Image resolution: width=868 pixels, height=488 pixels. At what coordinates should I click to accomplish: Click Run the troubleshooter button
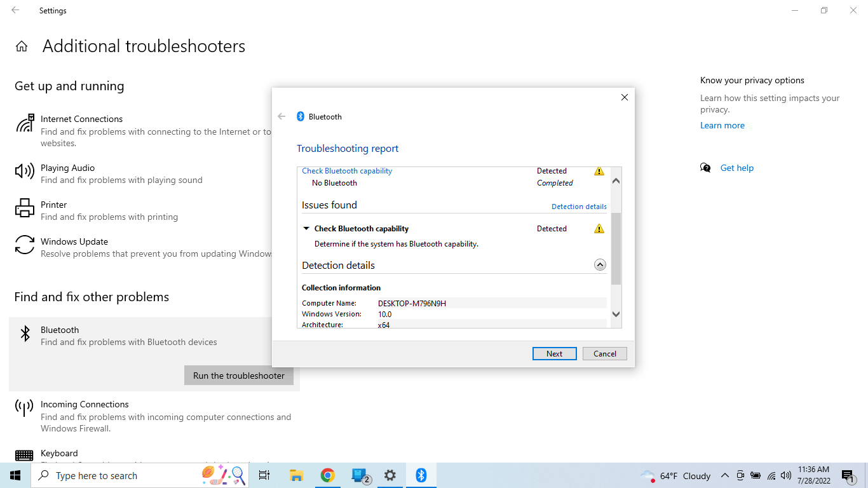pyautogui.click(x=238, y=376)
